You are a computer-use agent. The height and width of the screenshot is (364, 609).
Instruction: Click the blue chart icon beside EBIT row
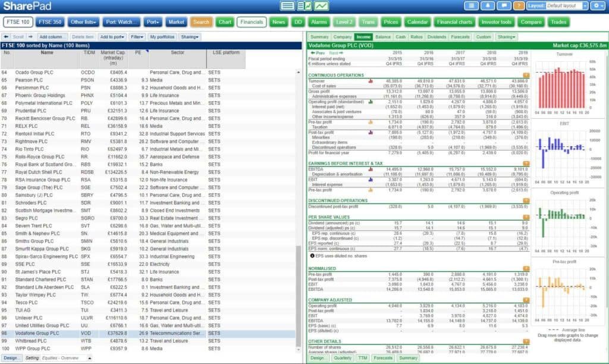(371, 180)
